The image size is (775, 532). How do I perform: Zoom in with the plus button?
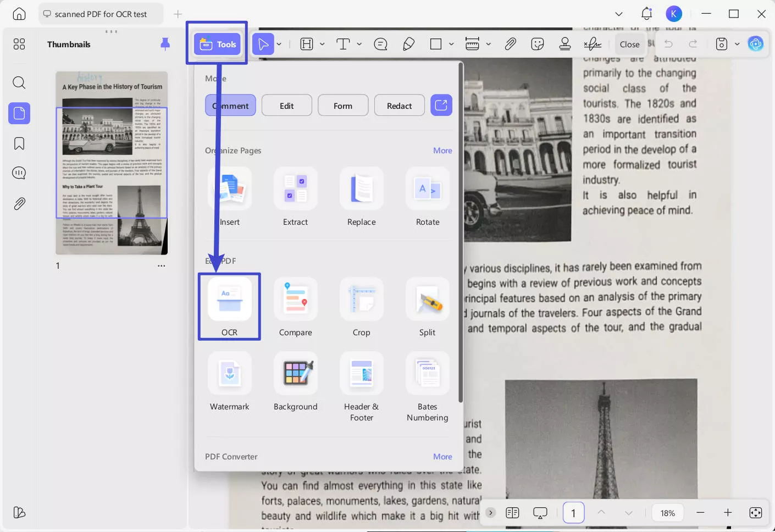[728, 513]
